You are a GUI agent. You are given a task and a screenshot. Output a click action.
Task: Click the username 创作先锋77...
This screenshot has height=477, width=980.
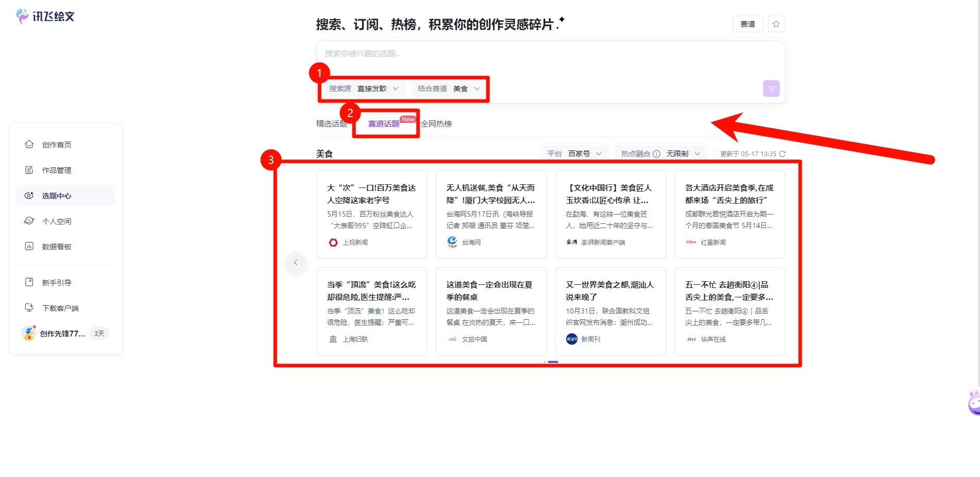click(63, 333)
